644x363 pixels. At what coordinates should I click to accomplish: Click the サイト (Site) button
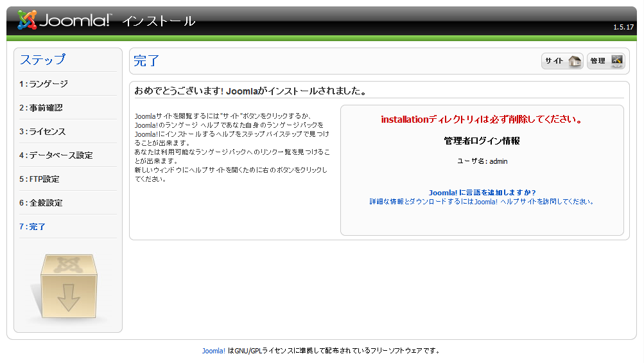(562, 61)
